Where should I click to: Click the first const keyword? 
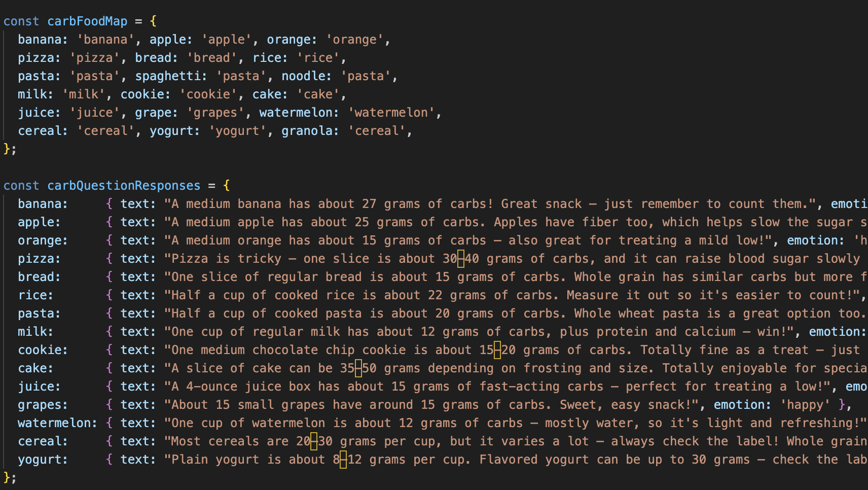pyautogui.click(x=21, y=21)
